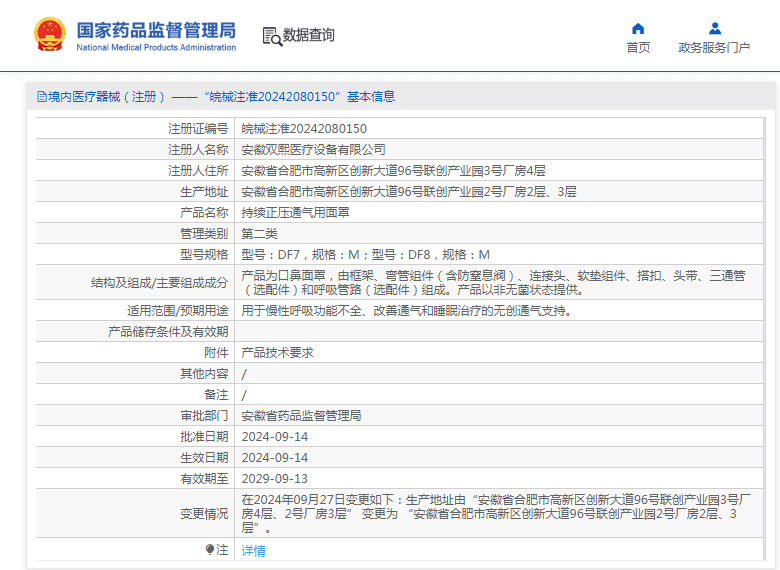Click the 2029-09-13 expiry date value
Image resolution: width=780 pixels, height=570 pixels.
[x=275, y=478]
